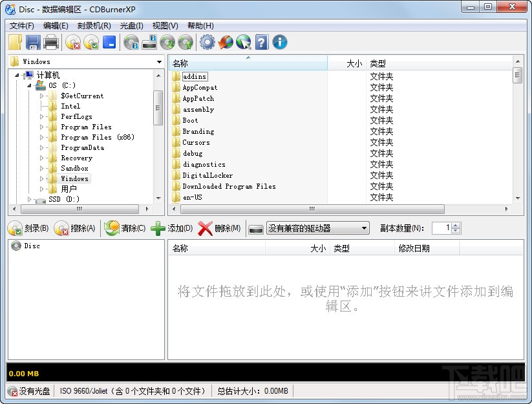Click the 刻录(B) burn button
The image size is (532, 404).
[28, 228]
